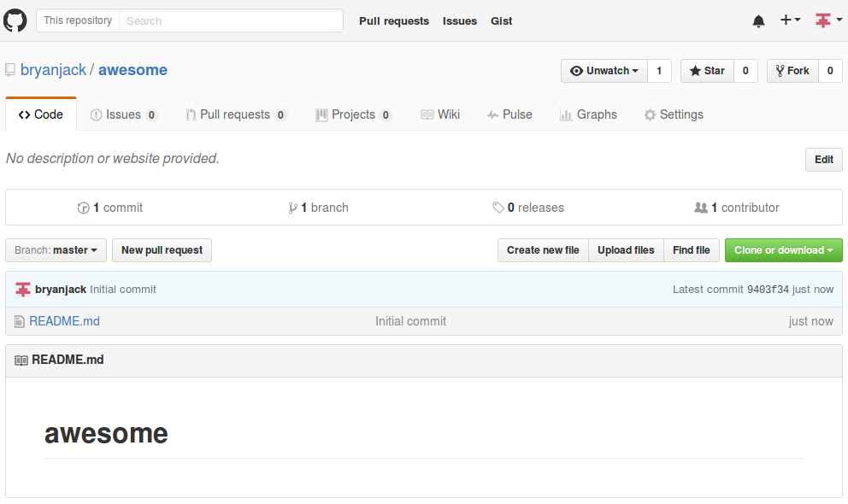
Task: Click the branch icon beside 1 branch
Action: [x=292, y=208]
